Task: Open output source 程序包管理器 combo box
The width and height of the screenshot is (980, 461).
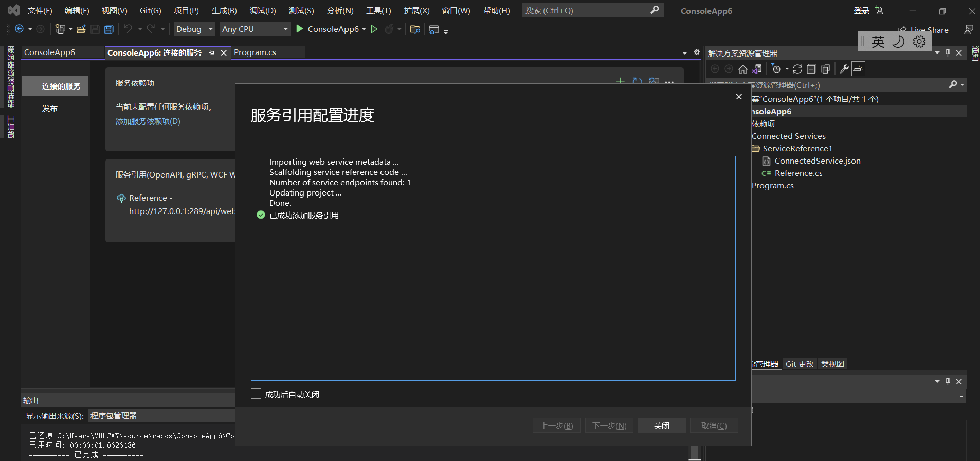Action: (x=161, y=416)
